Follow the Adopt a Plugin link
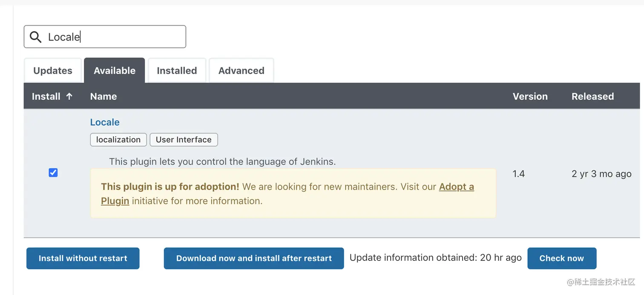 (456, 187)
